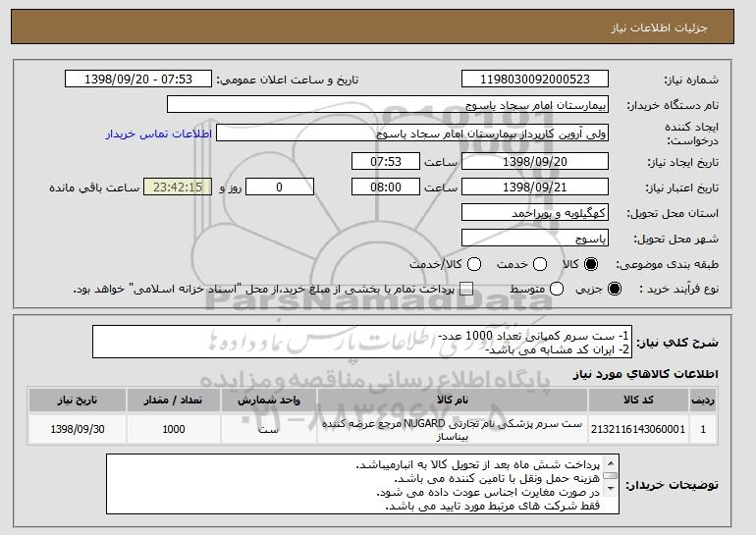Select the کالا/خدمت radio button
The image size is (756, 535).
point(474,264)
